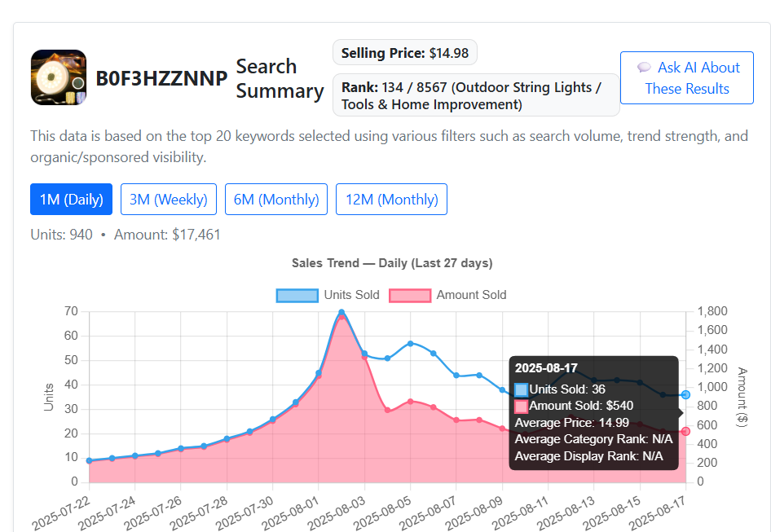Click the blue Units Sold swatch inside the tooltip
This screenshot has width=771, height=532.
(x=522, y=389)
